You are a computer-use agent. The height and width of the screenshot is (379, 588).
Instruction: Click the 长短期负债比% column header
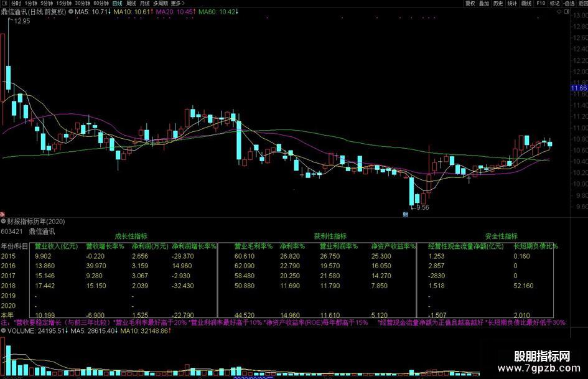[x=536, y=246]
